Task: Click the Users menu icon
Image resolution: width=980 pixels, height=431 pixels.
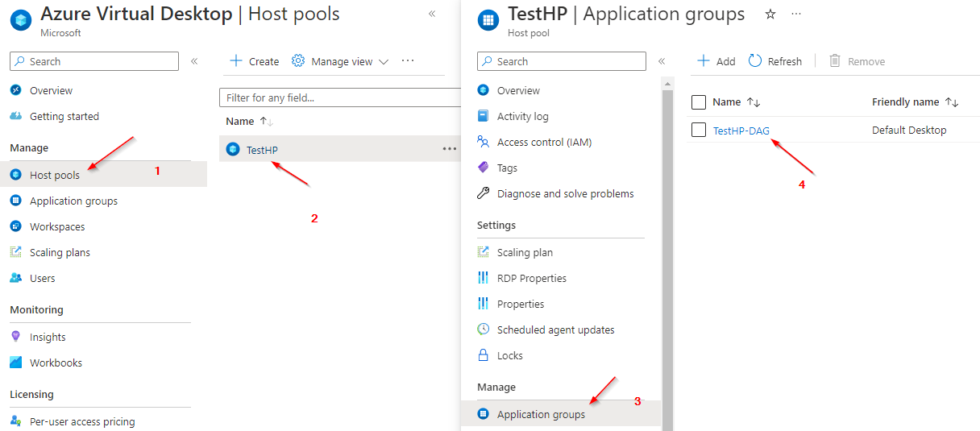Action: [x=16, y=278]
